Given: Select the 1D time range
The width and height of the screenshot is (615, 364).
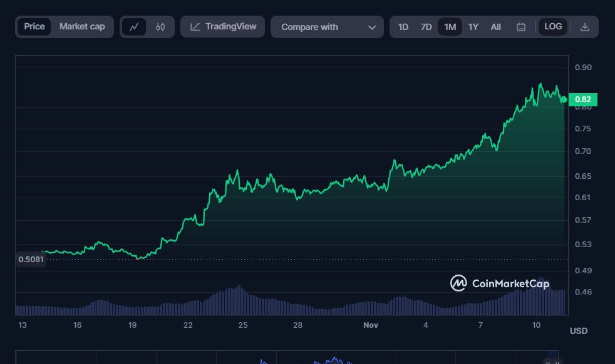Looking at the screenshot, I should (403, 27).
